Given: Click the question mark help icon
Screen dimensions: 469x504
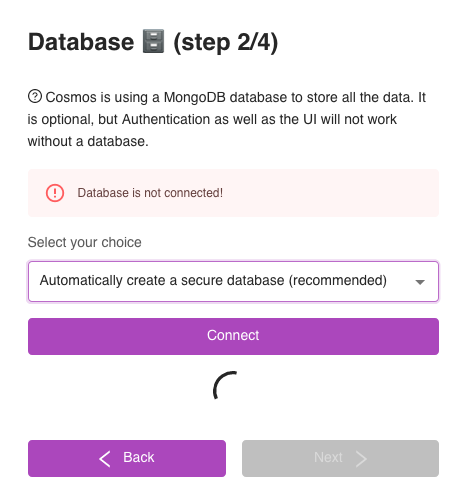Looking at the screenshot, I should point(35,97).
